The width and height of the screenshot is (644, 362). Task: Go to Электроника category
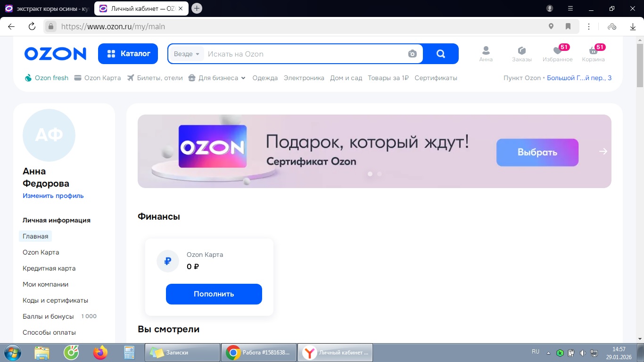[304, 78]
